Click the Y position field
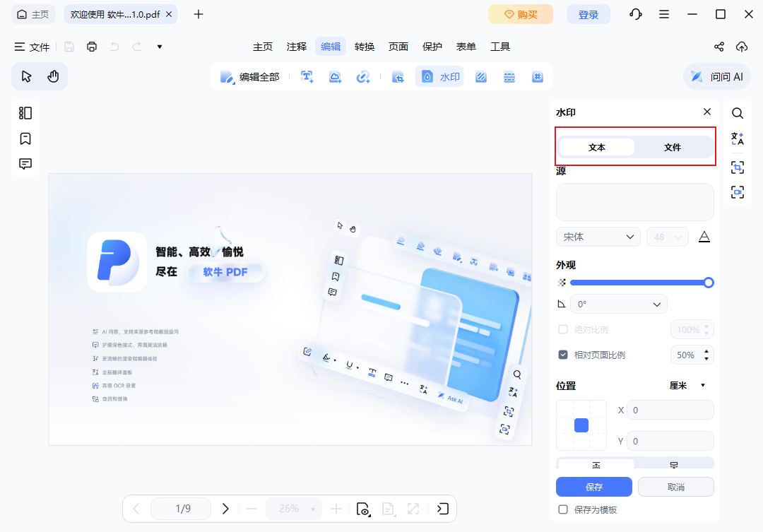This screenshot has height=532, width=763. 670,442
